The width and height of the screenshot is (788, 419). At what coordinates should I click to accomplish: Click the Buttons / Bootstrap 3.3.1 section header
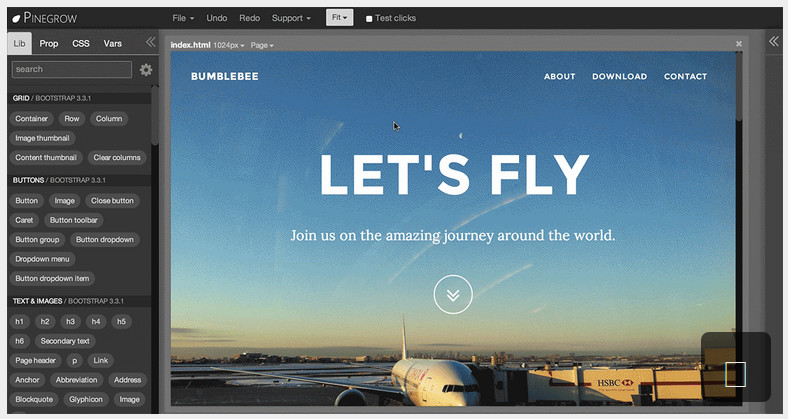click(79, 180)
